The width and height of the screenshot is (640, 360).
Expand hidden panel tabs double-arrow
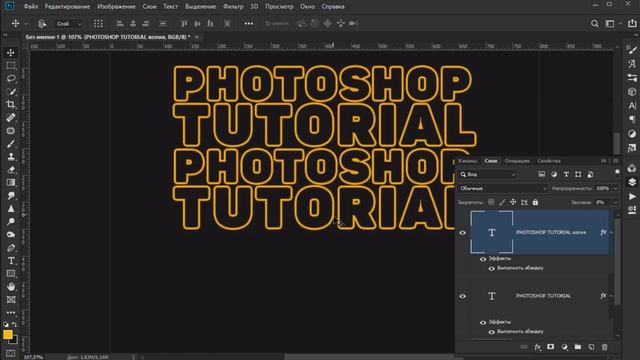click(x=603, y=161)
